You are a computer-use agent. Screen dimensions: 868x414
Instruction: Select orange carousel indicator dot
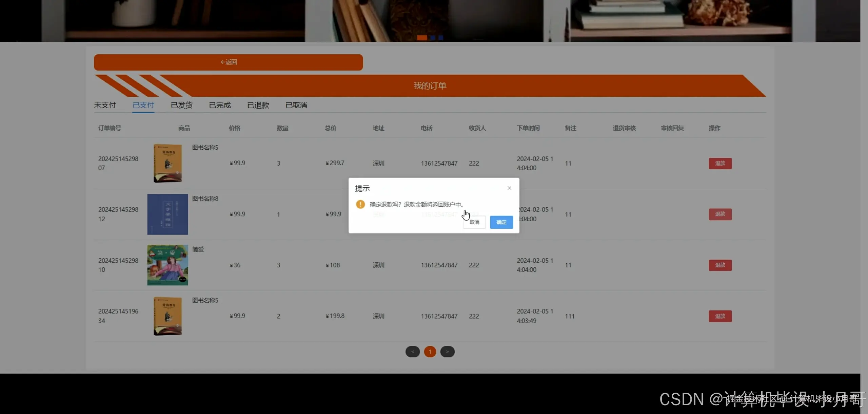422,38
